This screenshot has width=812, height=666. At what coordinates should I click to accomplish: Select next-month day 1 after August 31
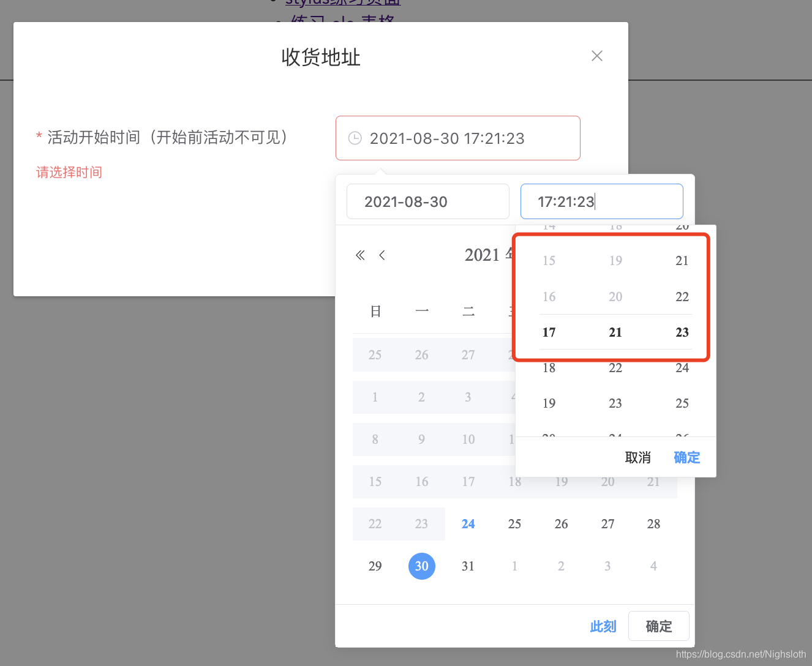(x=515, y=566)
